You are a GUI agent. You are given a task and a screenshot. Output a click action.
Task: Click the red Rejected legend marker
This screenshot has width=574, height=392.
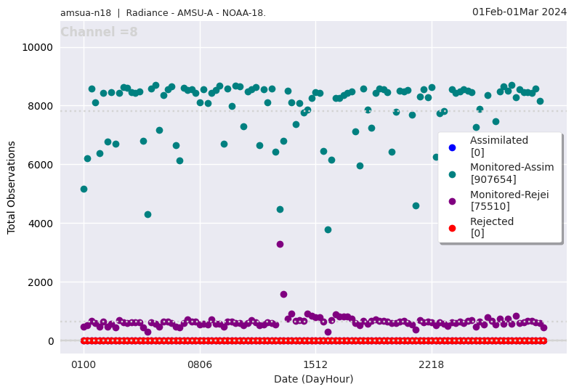[x=452, y=228]
